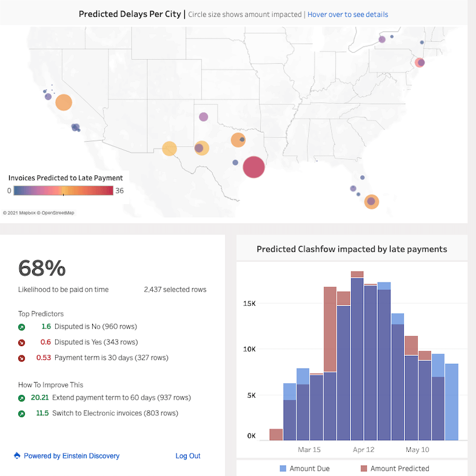
Task: Click green arrow beside Switch to Electronic invoices
Action: 22,414
